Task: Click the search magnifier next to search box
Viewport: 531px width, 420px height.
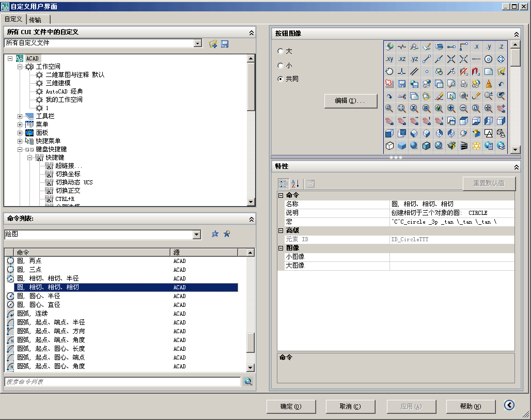Action: pos(248,381)
